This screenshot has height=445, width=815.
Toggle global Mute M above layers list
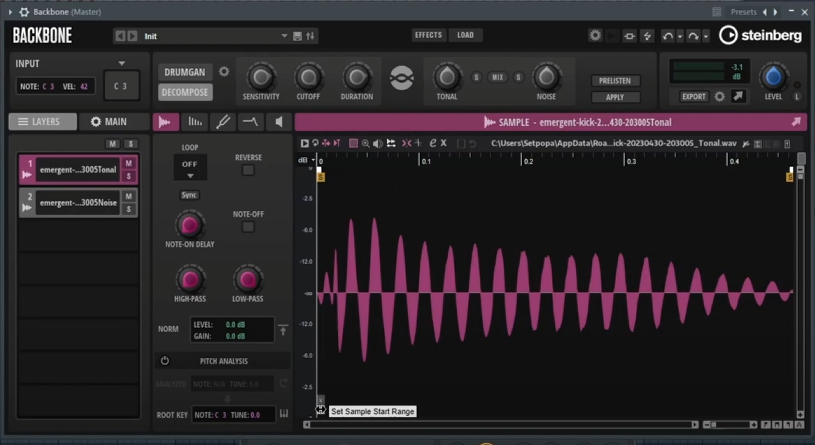tap(113, 144)
